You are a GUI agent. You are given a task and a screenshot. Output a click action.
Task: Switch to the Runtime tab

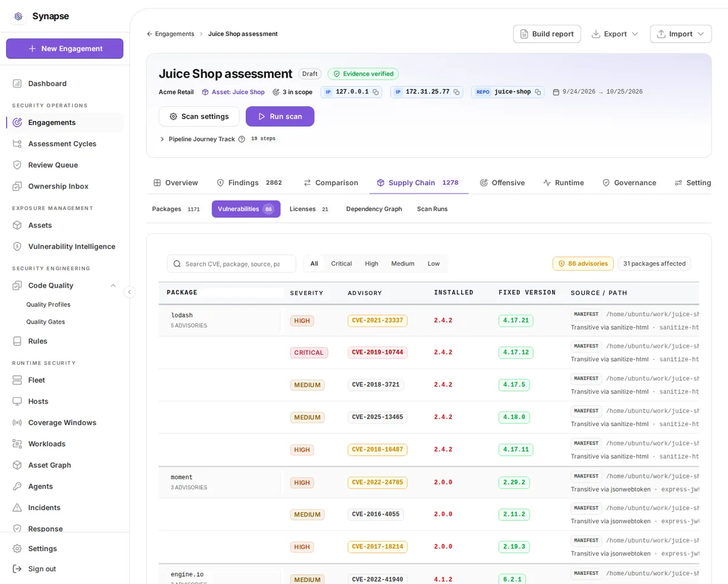563,183
